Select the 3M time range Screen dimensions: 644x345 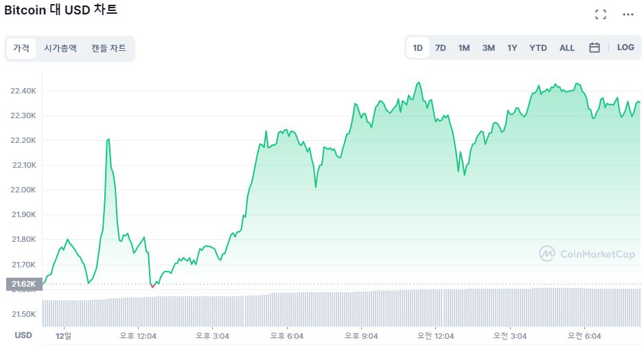[488, 48]
